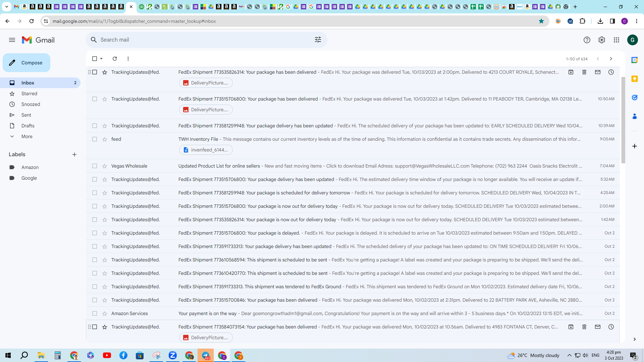644x362 pixels.
Task: Open Amazon Services payment on the way email
Action: point(353,313)
